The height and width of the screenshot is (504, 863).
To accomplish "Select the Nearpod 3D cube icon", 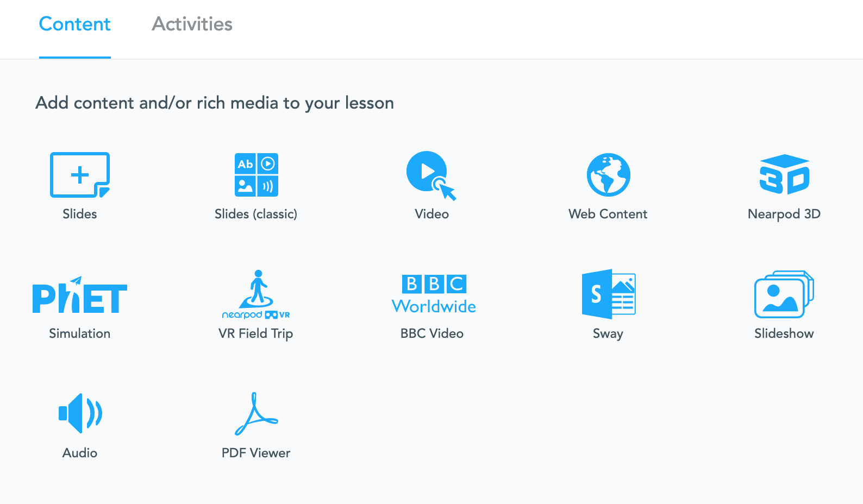I will (x=784, y=174).
